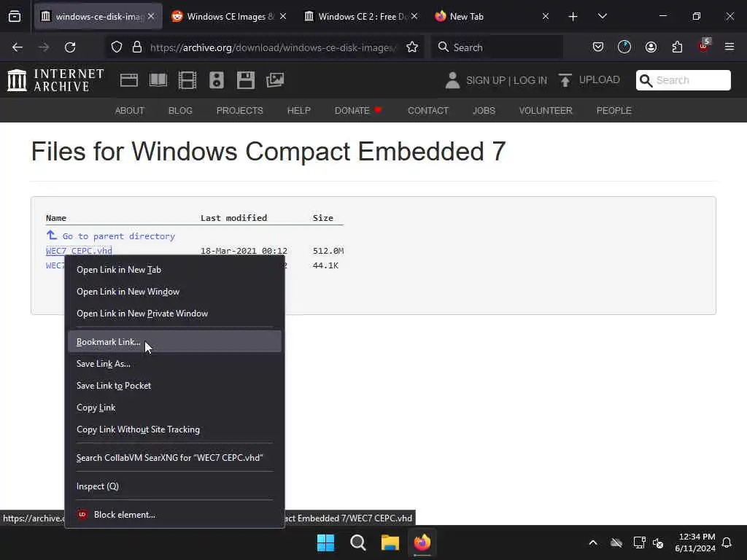
Task: Select Save Link to Pocket
Action: pyautogui.click(x=174, y=386)
